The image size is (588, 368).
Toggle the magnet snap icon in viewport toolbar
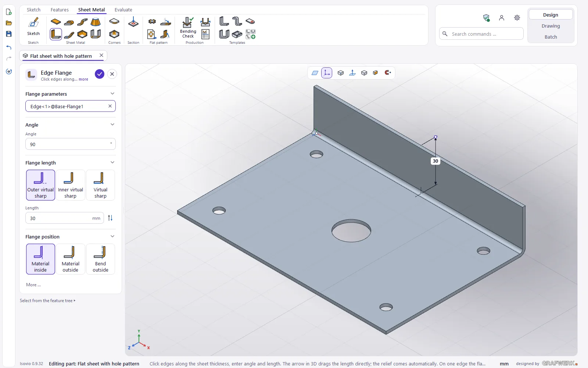point(388,73)
